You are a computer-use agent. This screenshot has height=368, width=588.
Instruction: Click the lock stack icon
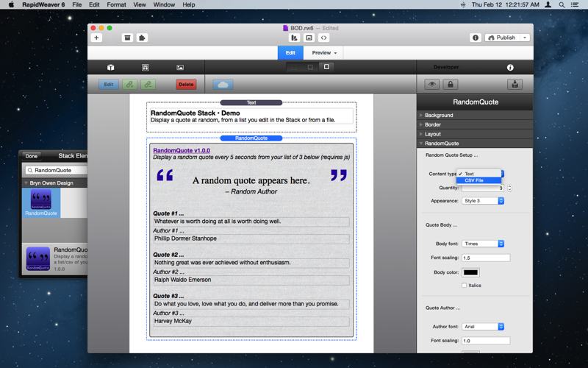click(x=451, y=85)
